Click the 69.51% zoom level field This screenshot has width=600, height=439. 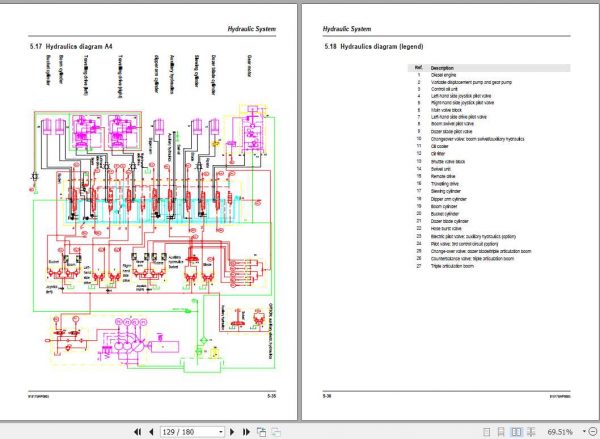(560, 432)
